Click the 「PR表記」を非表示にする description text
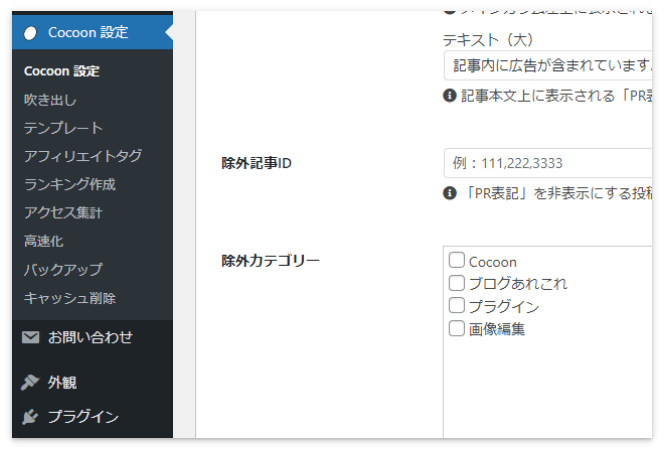The height and width of the screenshot is (451, 664). click(x=557, y=194)
